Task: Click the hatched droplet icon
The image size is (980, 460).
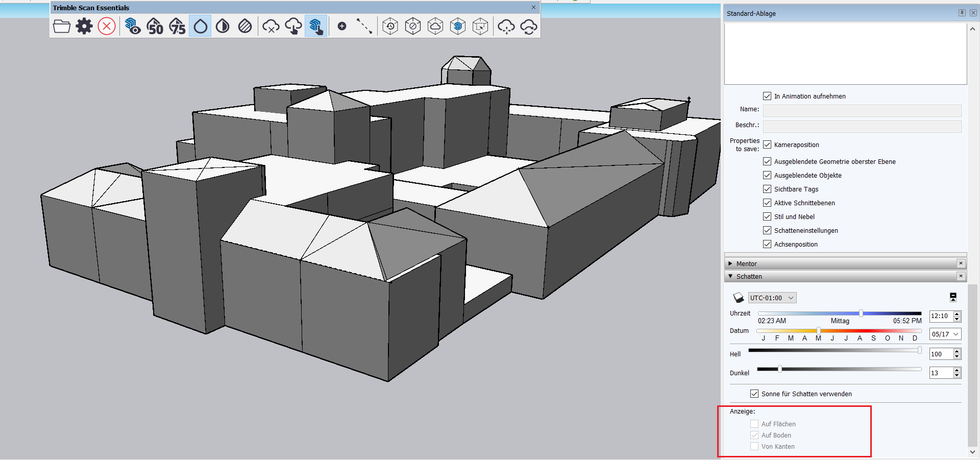Action: 245,26
